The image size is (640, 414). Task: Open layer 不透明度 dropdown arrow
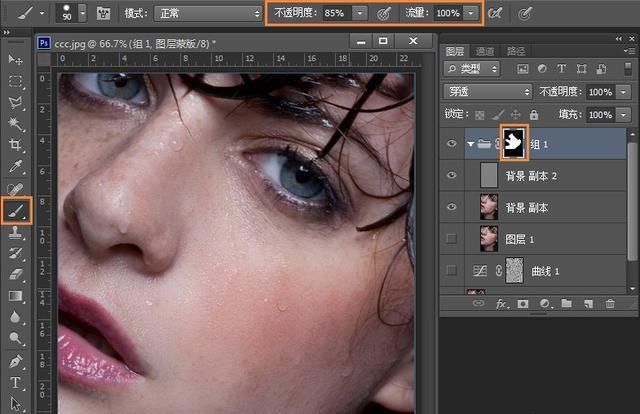point(624,92)
